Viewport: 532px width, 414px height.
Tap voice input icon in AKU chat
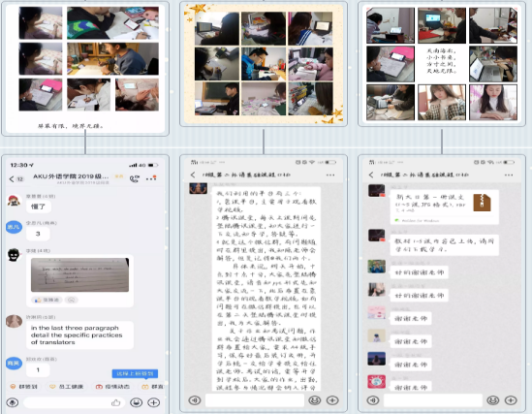pos(13,402)
